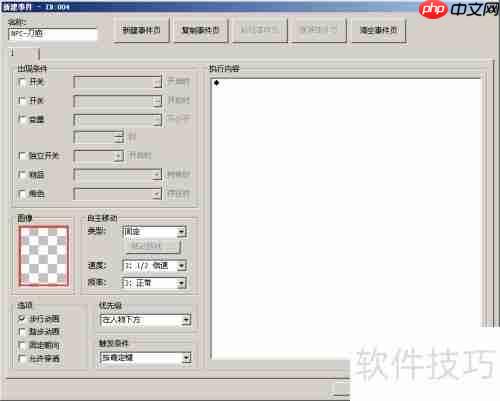
Task: Open the 独立开关 letter dropdown
Action: pos(99,156)
